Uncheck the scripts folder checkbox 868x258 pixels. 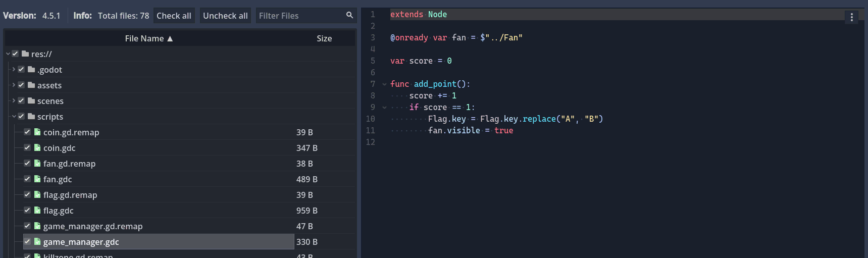pyautogui.click(x=21, y=117)
